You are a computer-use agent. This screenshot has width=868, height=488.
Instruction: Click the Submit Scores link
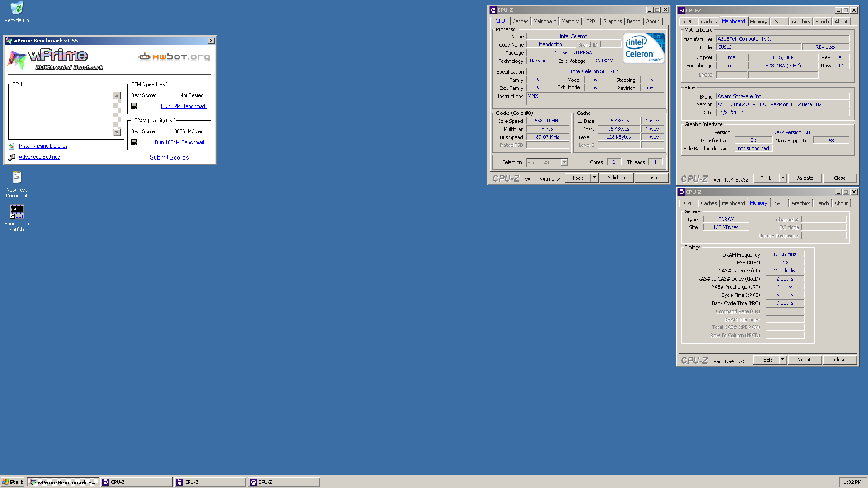[x=169, y=157]
